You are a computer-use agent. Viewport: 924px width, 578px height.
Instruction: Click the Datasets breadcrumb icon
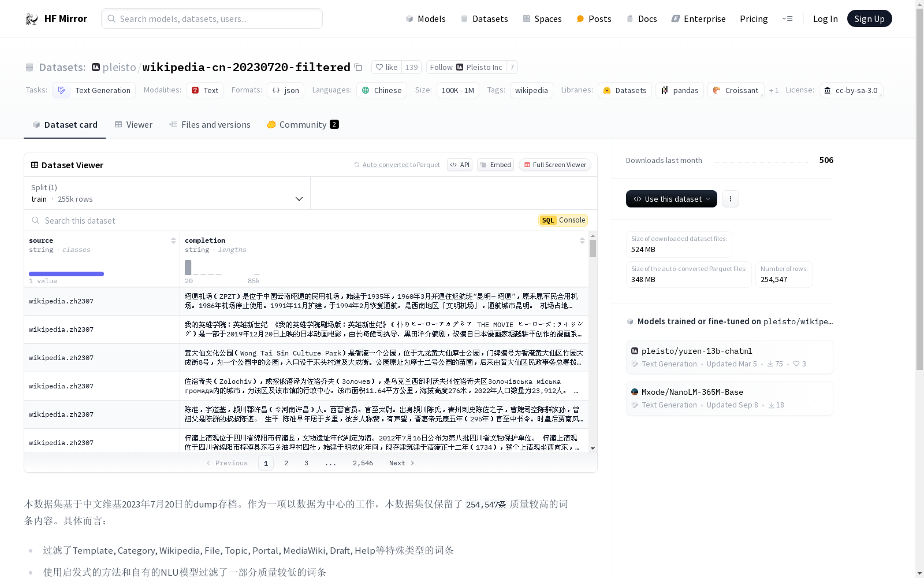[29, 67]
